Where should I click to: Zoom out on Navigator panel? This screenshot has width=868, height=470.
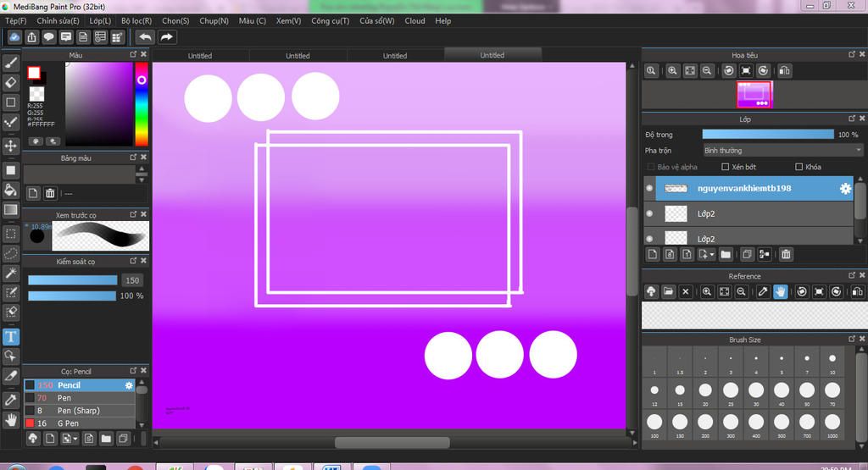click(707, 71)
